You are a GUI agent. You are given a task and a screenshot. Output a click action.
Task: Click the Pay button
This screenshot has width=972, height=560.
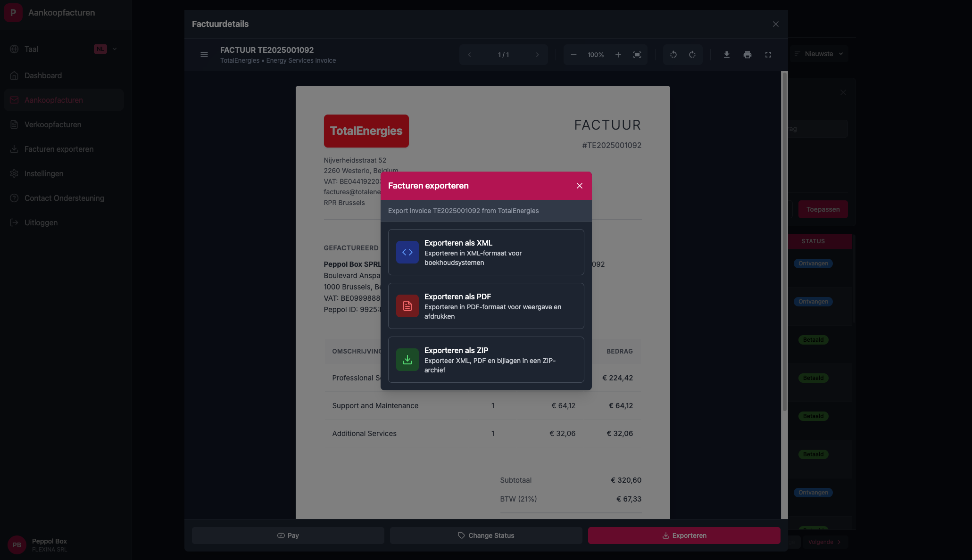[288, 535]
